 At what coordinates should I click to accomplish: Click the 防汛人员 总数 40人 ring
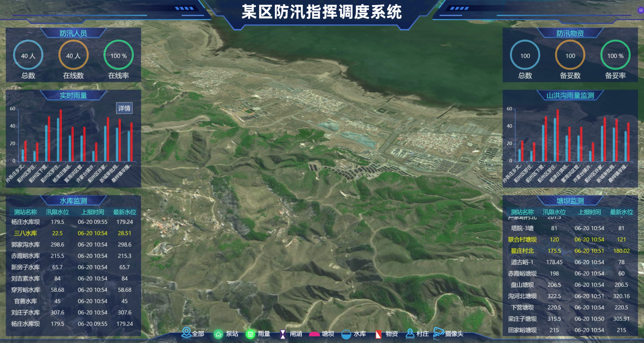click(28, 55)
